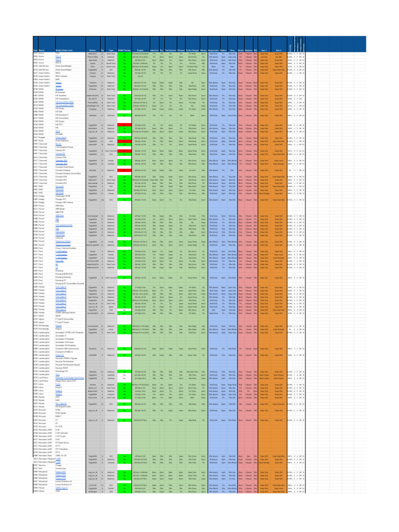This screenshot has height=532, width=399.
Task: Click the Countach 25th Anniversary cell
Action: tap(70, 349)
